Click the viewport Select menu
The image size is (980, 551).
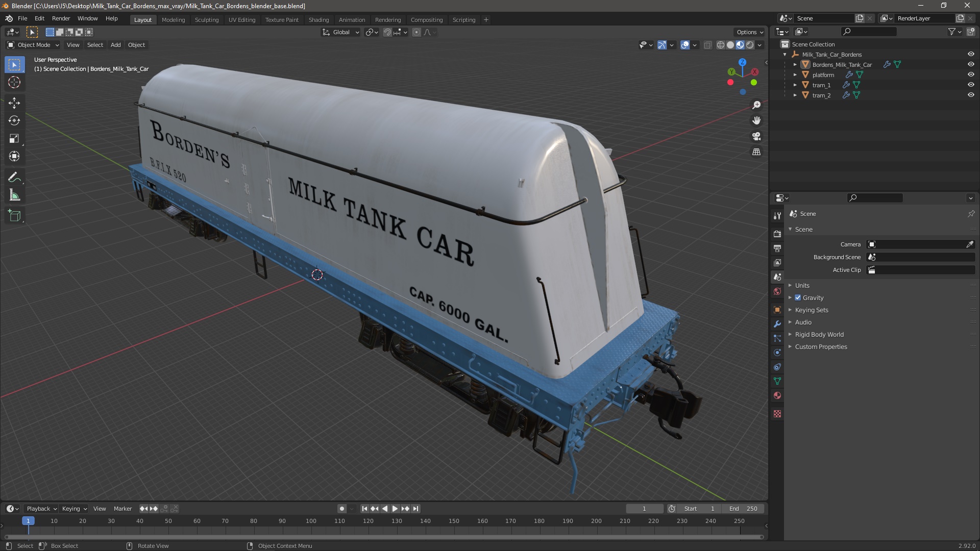[95, 45]
